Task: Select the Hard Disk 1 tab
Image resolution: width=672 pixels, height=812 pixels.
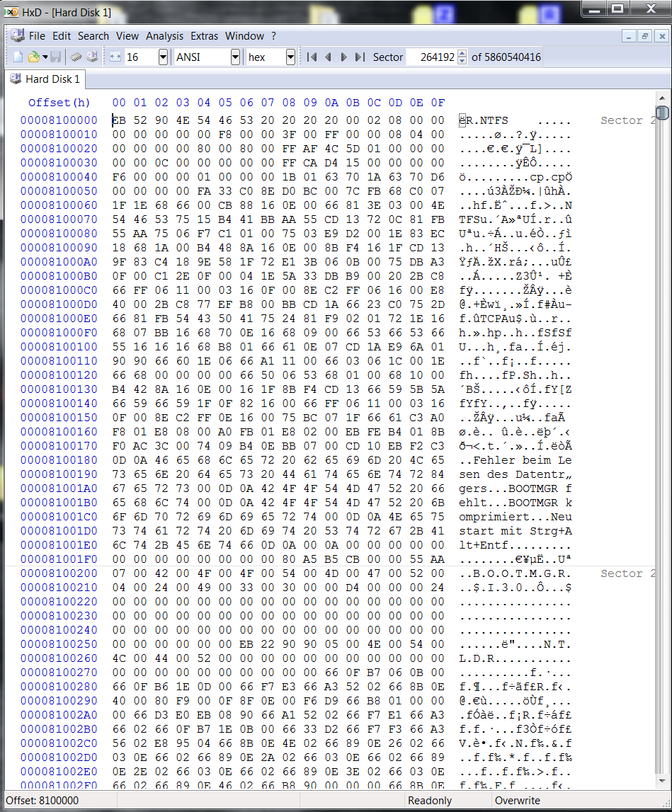Action: (x=45, y=79)
